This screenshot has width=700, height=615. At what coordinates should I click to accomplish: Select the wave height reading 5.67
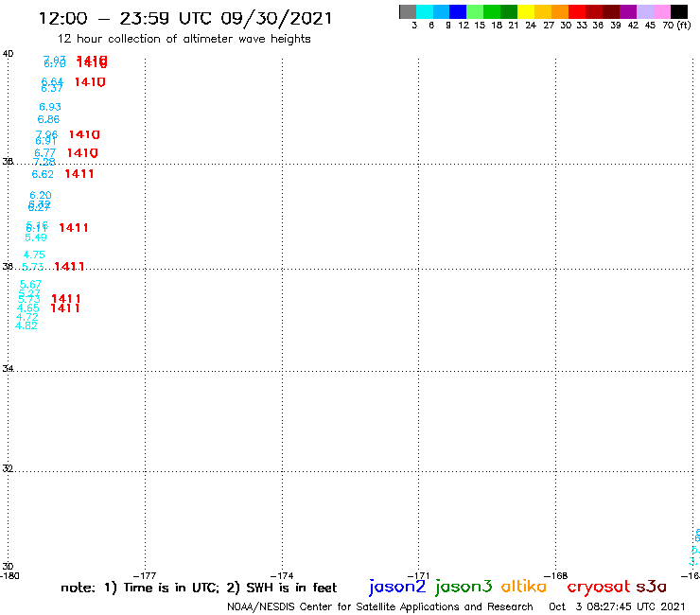coord(31,284)
